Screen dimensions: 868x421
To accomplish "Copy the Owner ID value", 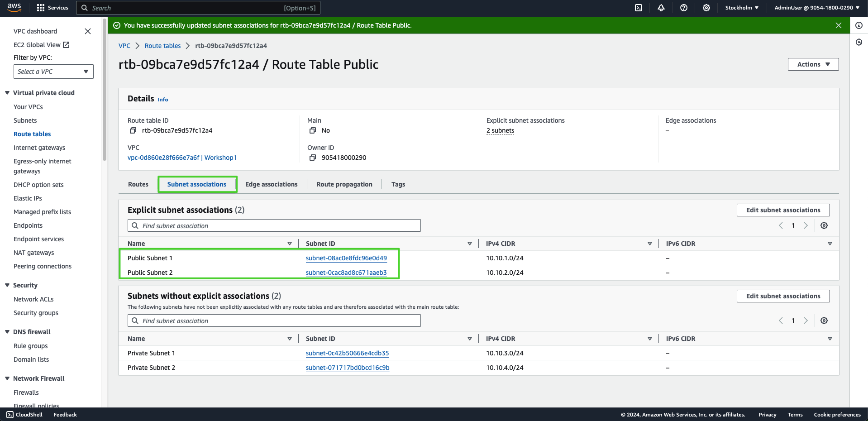I will tap(312, 158).
